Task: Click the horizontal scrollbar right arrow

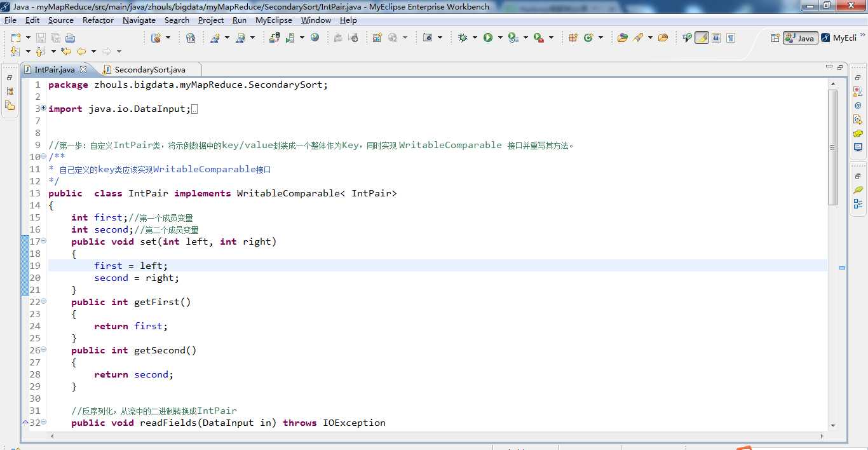Action: 822,437
